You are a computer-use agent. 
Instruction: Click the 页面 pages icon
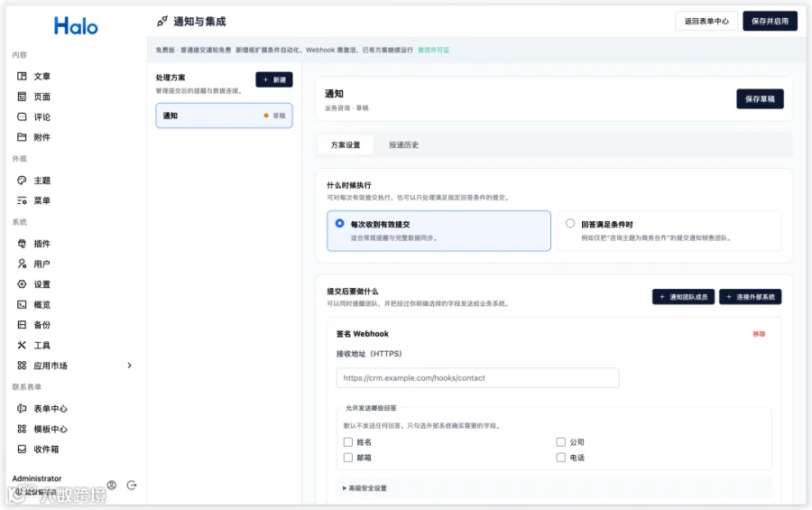[x=22, y=97]
